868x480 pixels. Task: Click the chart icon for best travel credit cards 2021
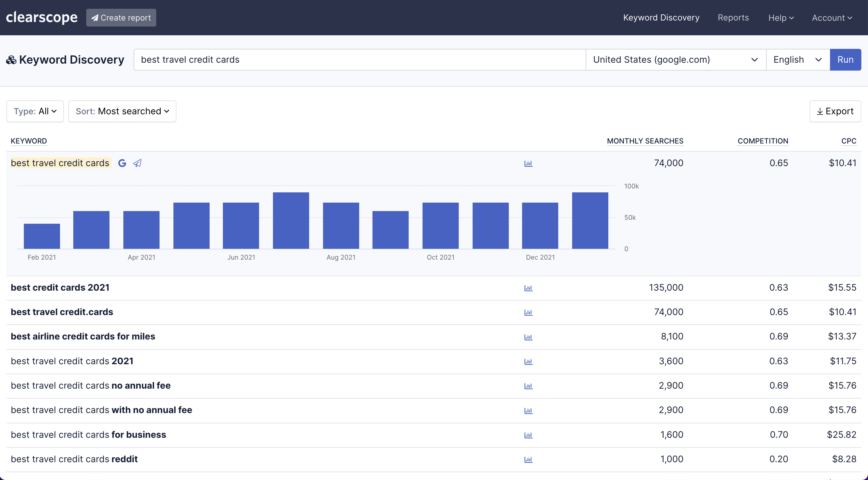528,362
